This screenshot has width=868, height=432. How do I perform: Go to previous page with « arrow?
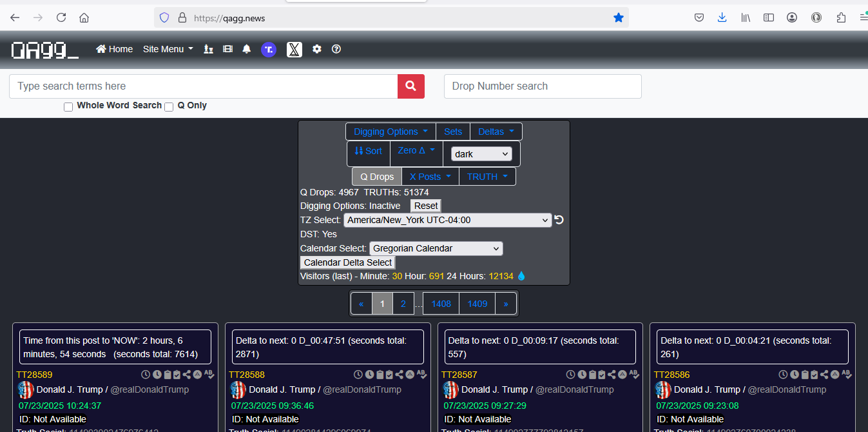362,303
